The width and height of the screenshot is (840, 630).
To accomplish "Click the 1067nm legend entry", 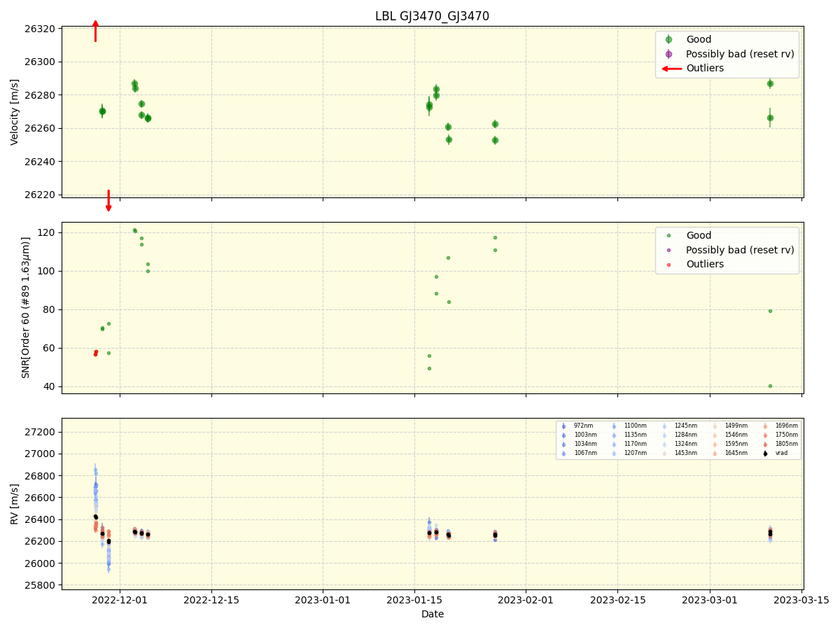I will pos(585,453).
